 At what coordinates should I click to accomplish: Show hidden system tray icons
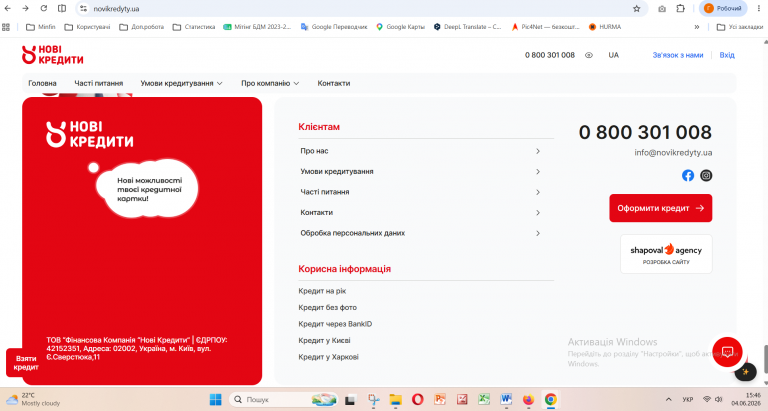(x=669, y=399)
